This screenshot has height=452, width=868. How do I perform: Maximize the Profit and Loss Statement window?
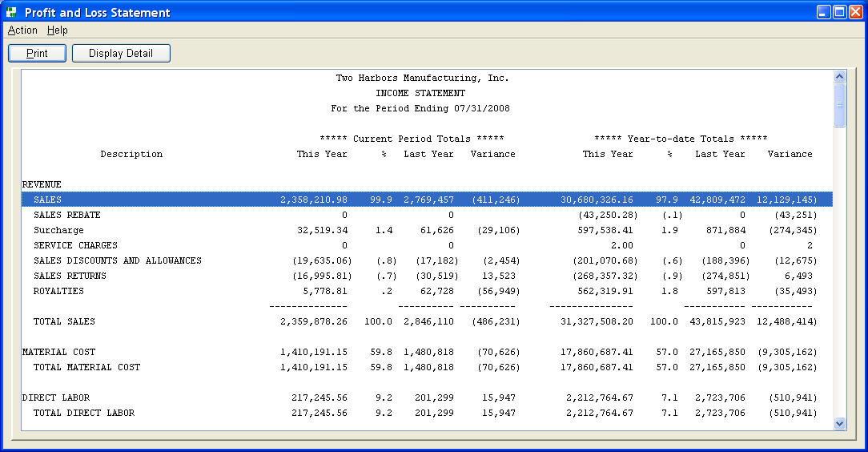(x=840, y=12)
